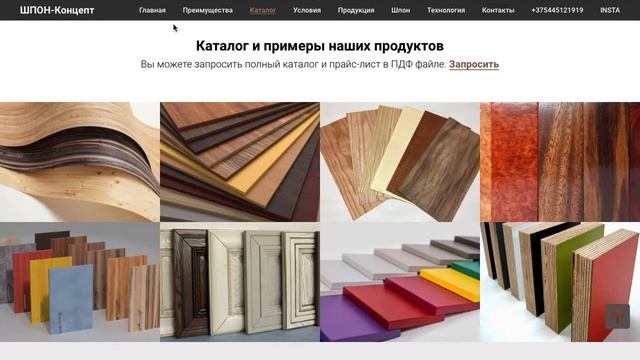
Task: Open the Контакты menu item
Action: [x=498, y=10]
